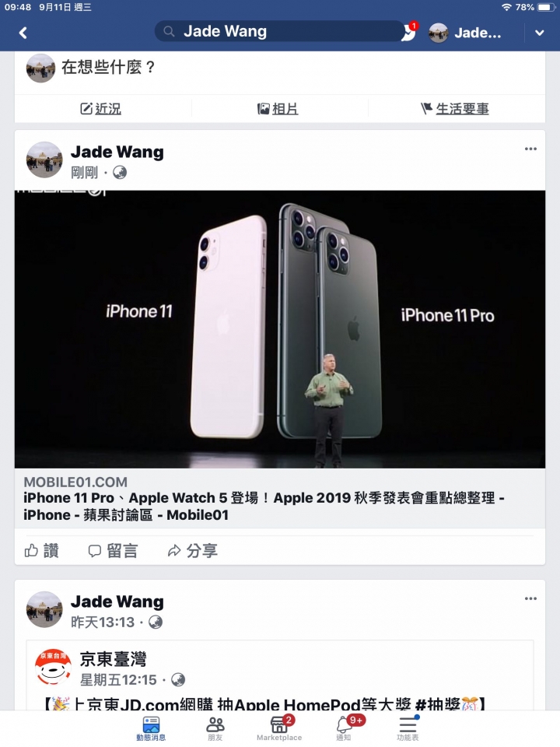Open Messenger icon with notification badge
560x747 pixels.
(410, 31)
